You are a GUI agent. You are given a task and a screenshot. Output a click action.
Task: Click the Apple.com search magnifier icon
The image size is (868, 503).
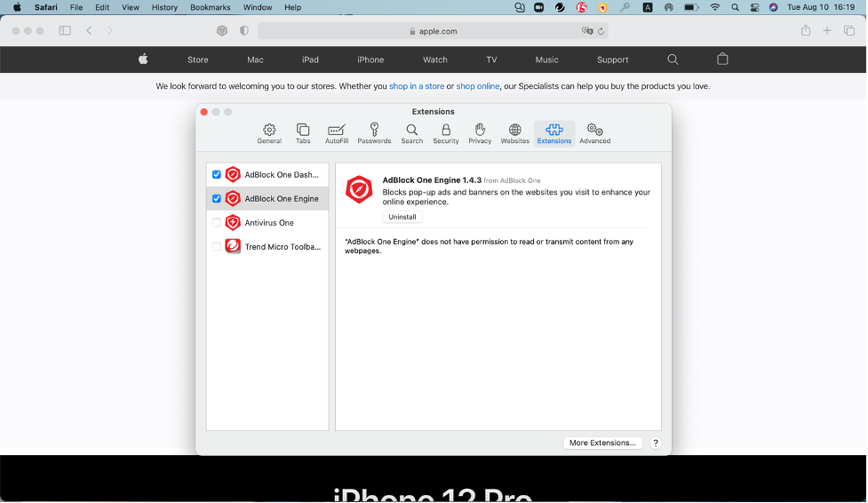pos(673,60)
